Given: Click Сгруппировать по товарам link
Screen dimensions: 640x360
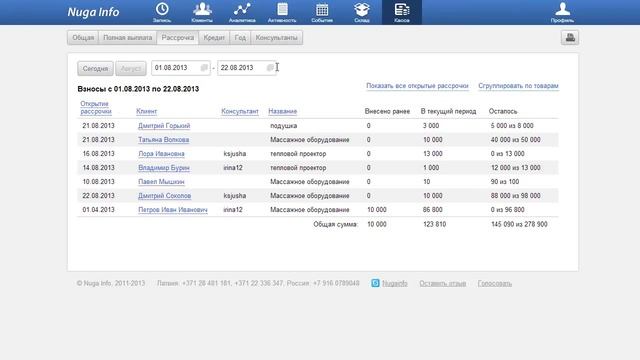Looking at the screenshot, I should point(518,86).
